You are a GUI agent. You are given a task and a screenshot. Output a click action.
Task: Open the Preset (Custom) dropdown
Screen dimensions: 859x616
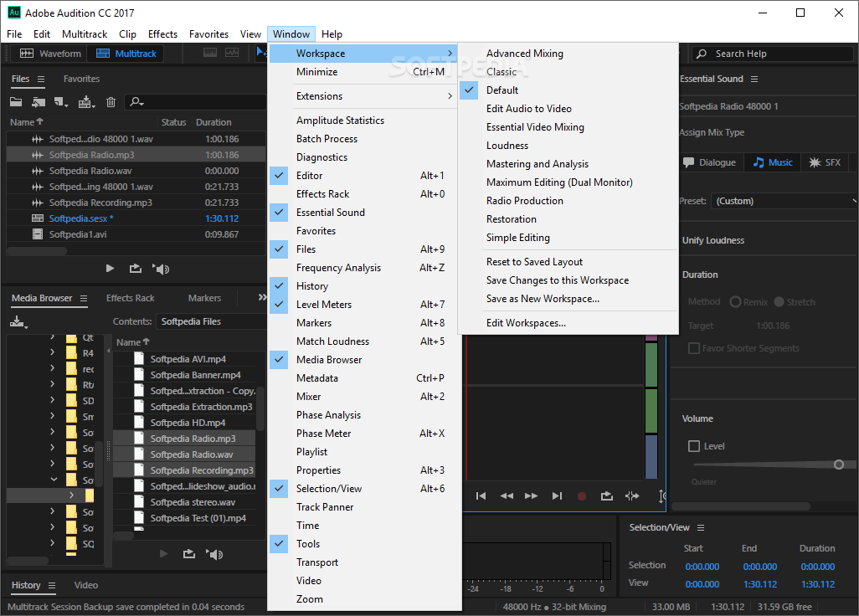pos(784,201)
